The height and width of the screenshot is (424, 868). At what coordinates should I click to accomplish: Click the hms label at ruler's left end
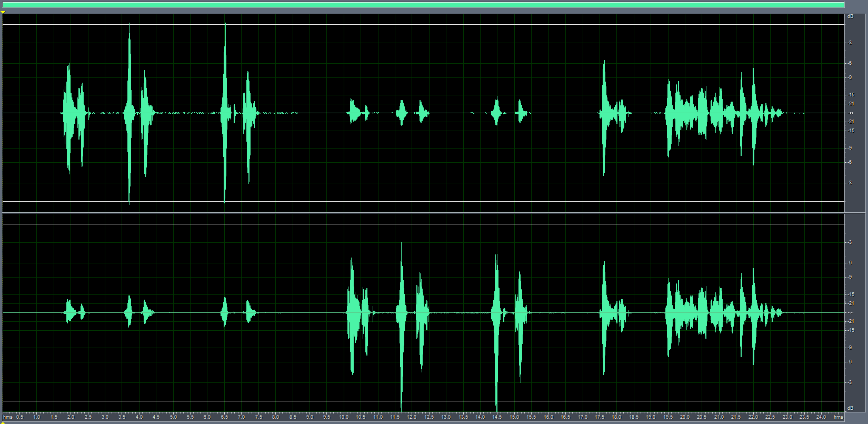[x=8, y=417]
